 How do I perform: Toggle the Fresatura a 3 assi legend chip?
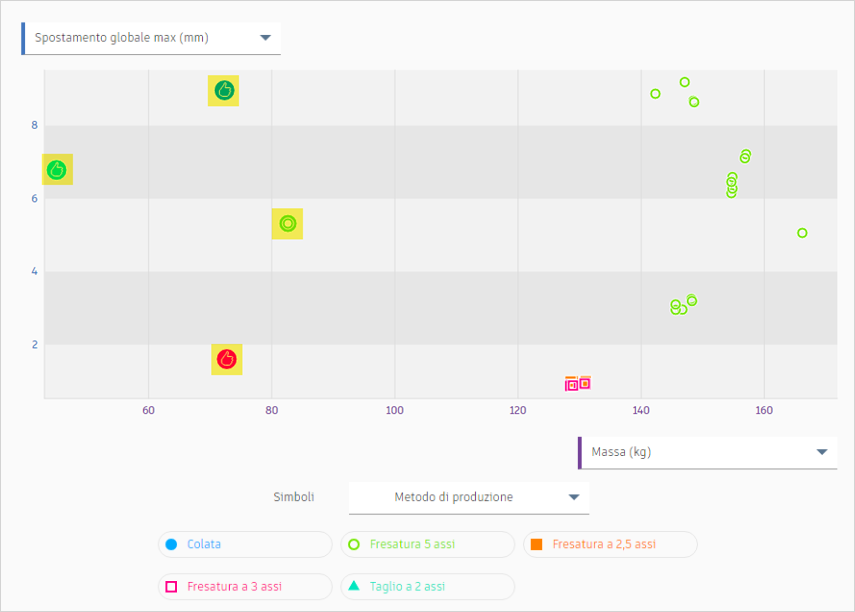(x=245, y=586)
